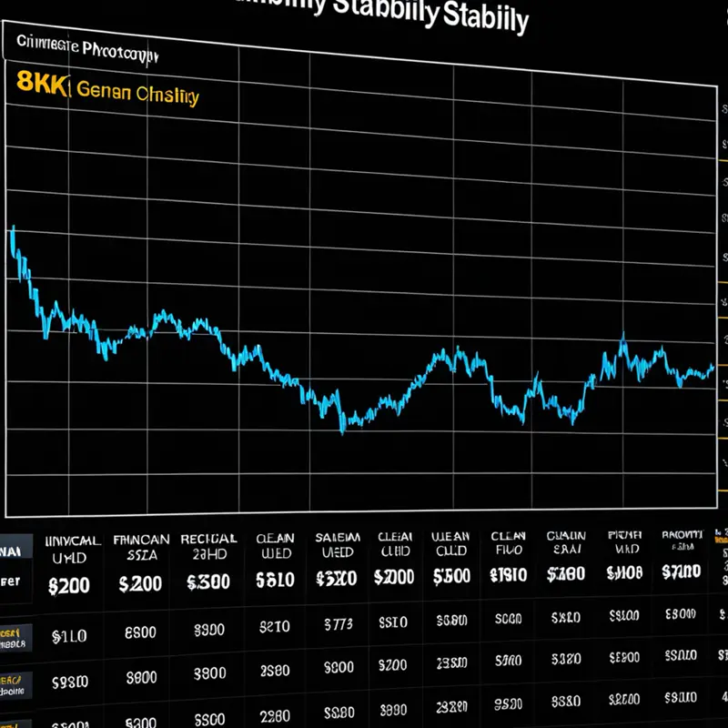The width and height of the screenshot is (728, 728).
Task: Click the "CLEAN FIVO" column header
Action: 508,542
